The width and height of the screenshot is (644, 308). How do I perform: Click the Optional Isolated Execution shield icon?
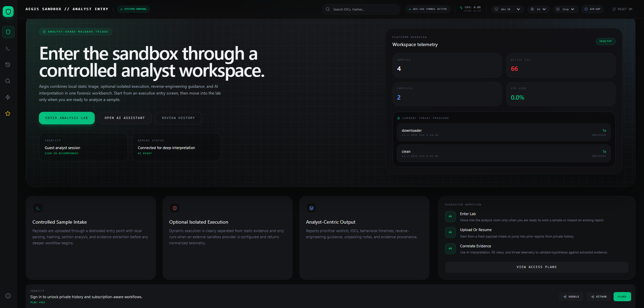pos(175,208)
